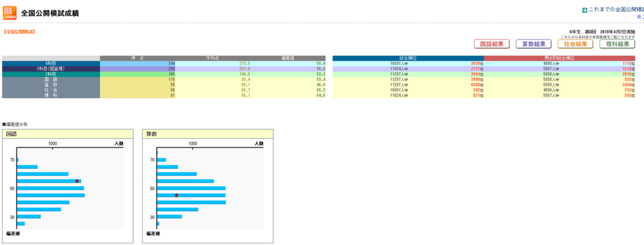Open the 理科結果 button
Image resolution: width=644 pixels, height=245 pixels.
click(x=617, y=44)
